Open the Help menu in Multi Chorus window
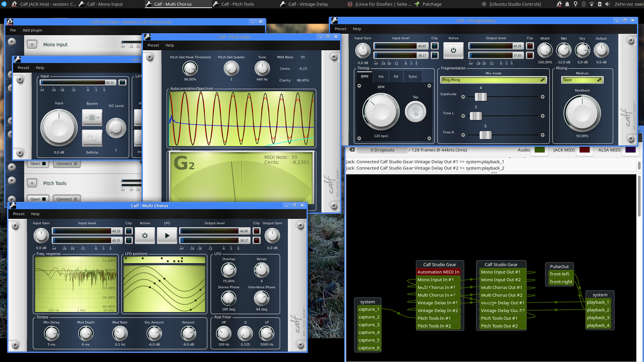 tap(35, 214)
